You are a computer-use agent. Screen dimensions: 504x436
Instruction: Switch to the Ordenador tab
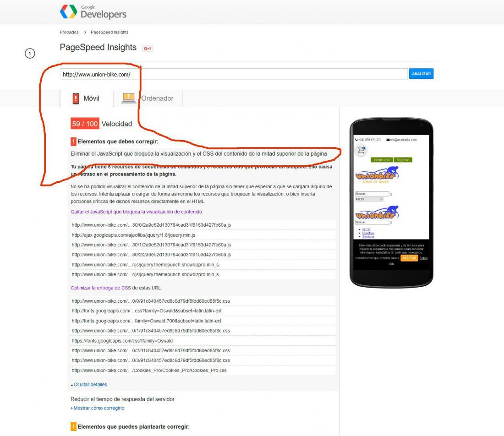pos(148,98)
